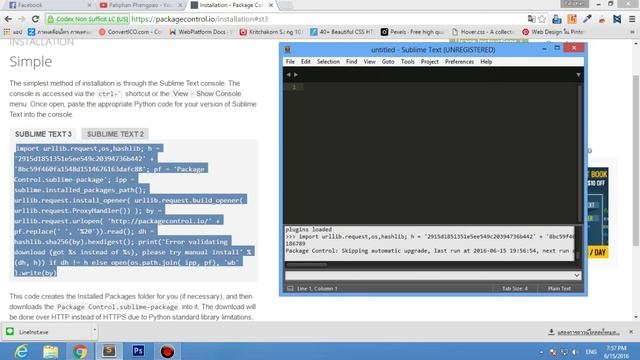The width and height of the screenshot is (640, 360).
Task: Expand the console input history dropdown
Action: coord(577,276)
